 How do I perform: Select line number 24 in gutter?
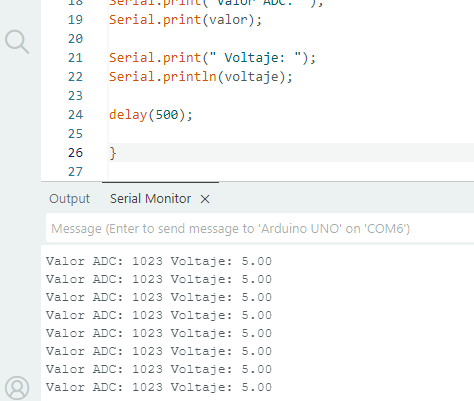[75, 115]
